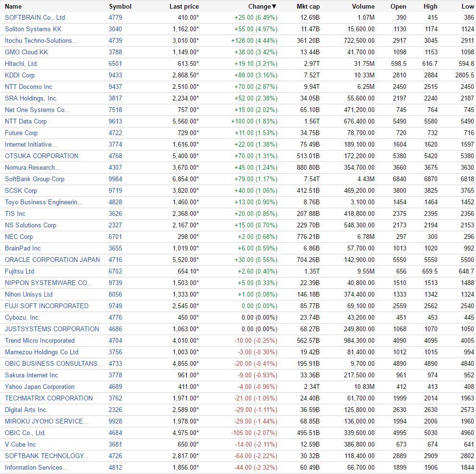
Task: Open SoftBank Group Corp link
Action: coord(35,179)
